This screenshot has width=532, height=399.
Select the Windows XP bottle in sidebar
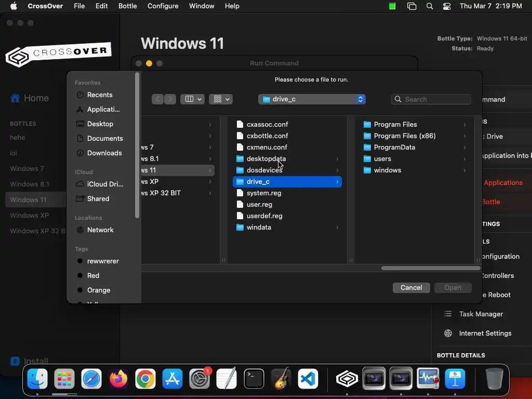29,216
